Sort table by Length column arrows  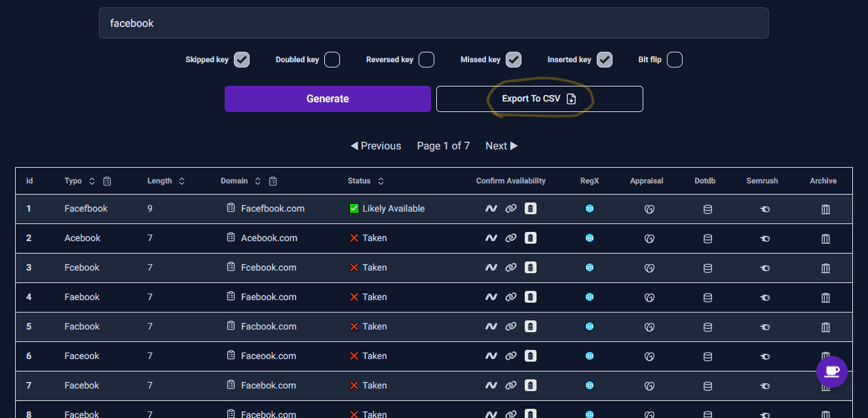click(x=181, y=181)
